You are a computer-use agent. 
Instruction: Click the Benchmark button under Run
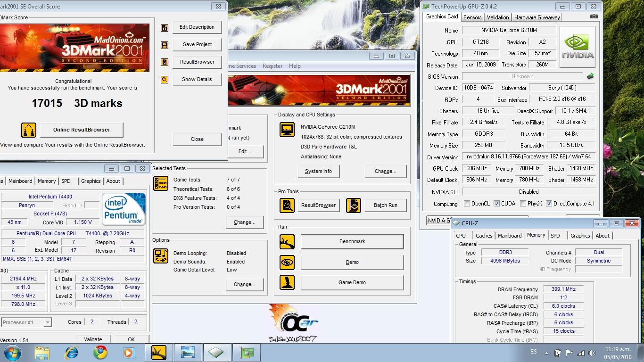point(352,241)
